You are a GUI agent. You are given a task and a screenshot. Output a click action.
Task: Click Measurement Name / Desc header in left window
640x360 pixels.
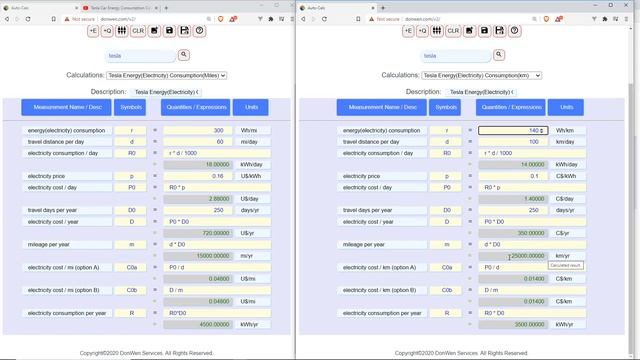(67, 107)
